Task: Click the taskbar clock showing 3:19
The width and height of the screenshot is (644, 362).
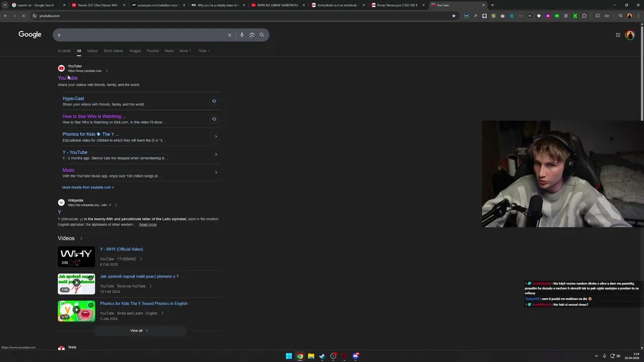Action: [631, 356]
